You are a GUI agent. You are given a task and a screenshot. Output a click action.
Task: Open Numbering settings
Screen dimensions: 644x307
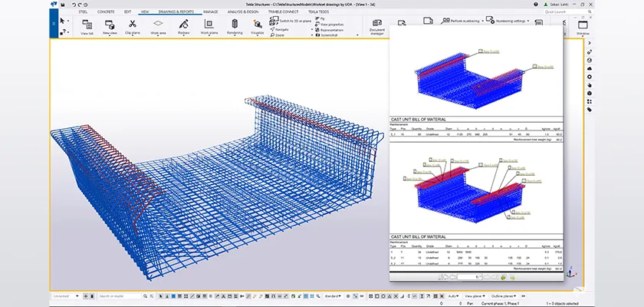[x=506, y=21]
